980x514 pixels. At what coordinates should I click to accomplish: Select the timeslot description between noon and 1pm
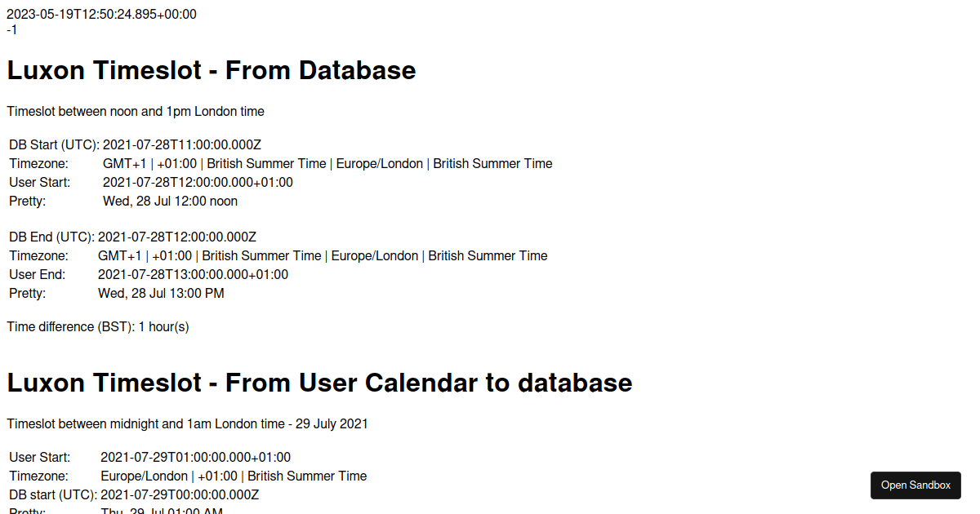136,111
